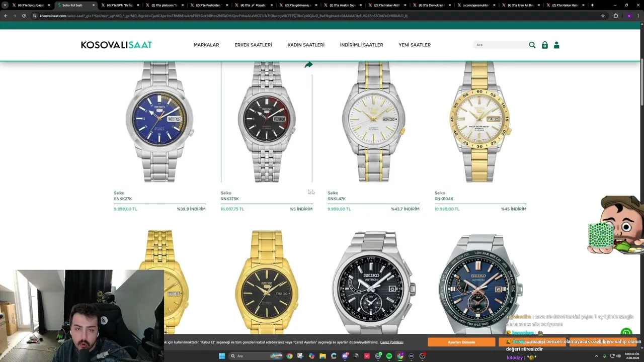Screen dimensions: 644x362
Task: Click the SNKL47K product name
Action: point(337,199)
